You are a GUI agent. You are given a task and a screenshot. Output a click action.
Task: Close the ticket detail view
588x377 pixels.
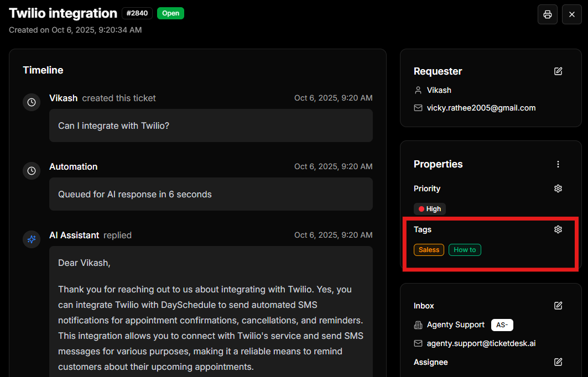[572, 14]
